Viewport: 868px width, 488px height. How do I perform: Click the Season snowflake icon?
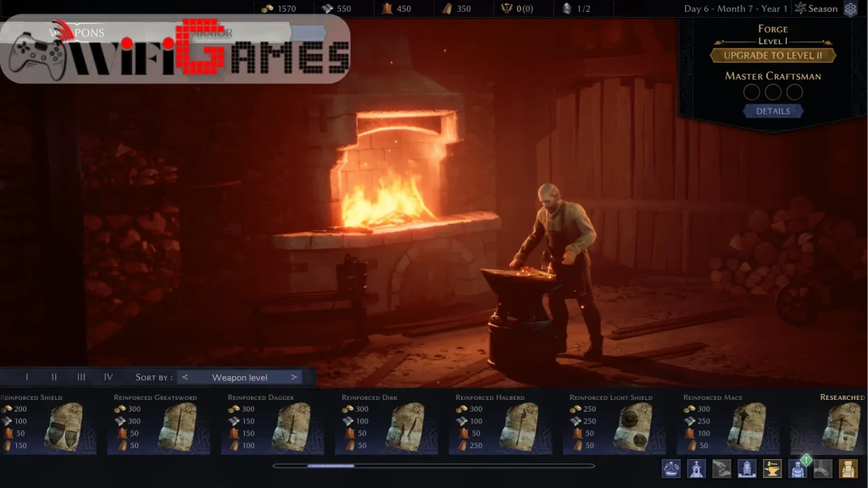(800, 8)
